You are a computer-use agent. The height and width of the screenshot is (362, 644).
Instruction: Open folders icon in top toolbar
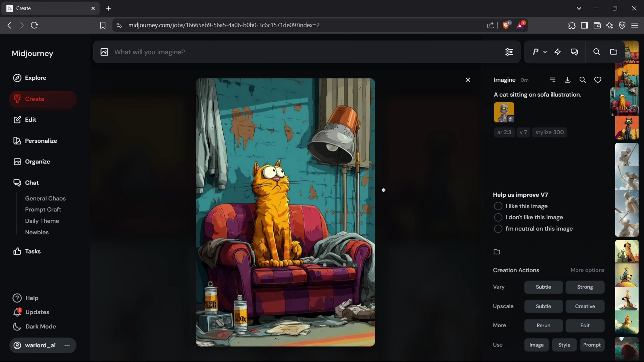(x=613, y=52)
